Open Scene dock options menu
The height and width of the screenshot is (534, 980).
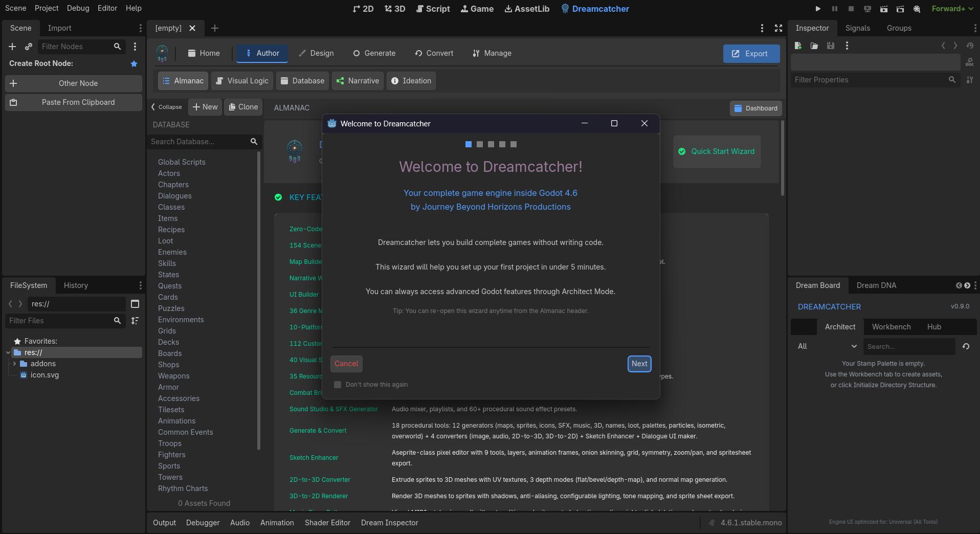click(x=141, y=28)
